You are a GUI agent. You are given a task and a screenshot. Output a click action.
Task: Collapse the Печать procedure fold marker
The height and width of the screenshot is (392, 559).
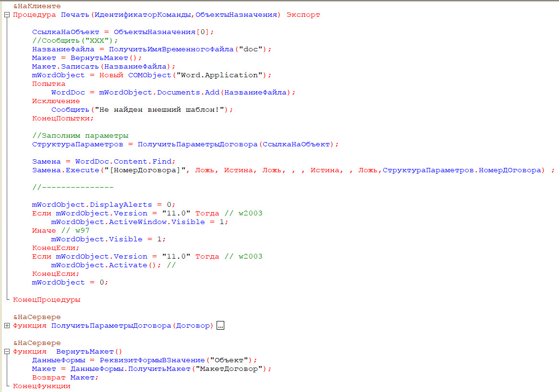[7, 15]
